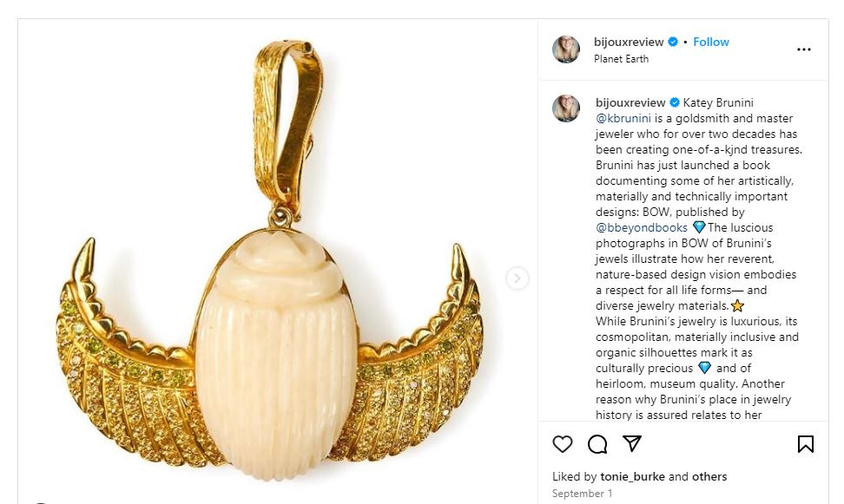Like the post with the heart icon
This screenshot has width=844, height=504.
(563, 444)
